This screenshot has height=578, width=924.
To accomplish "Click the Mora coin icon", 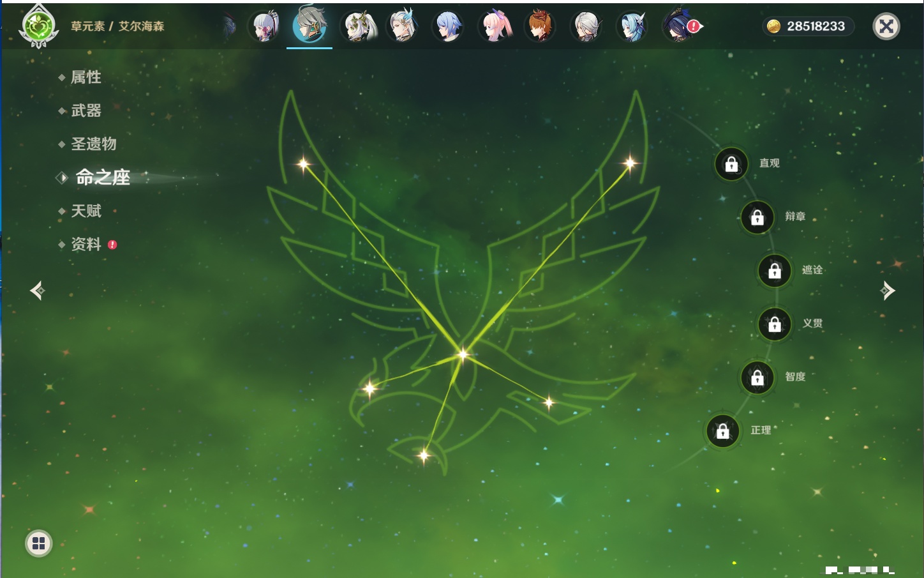I will 773,26.
